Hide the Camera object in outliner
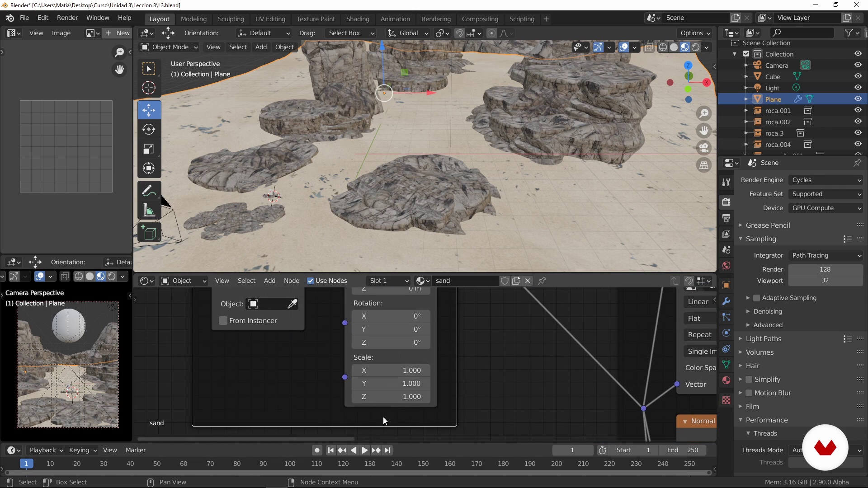 [858, 65]
